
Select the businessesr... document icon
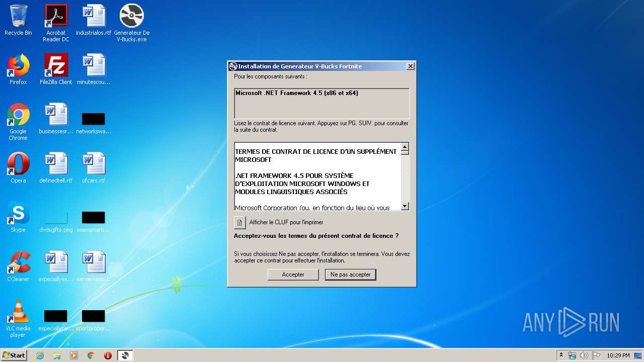point(56,119)
